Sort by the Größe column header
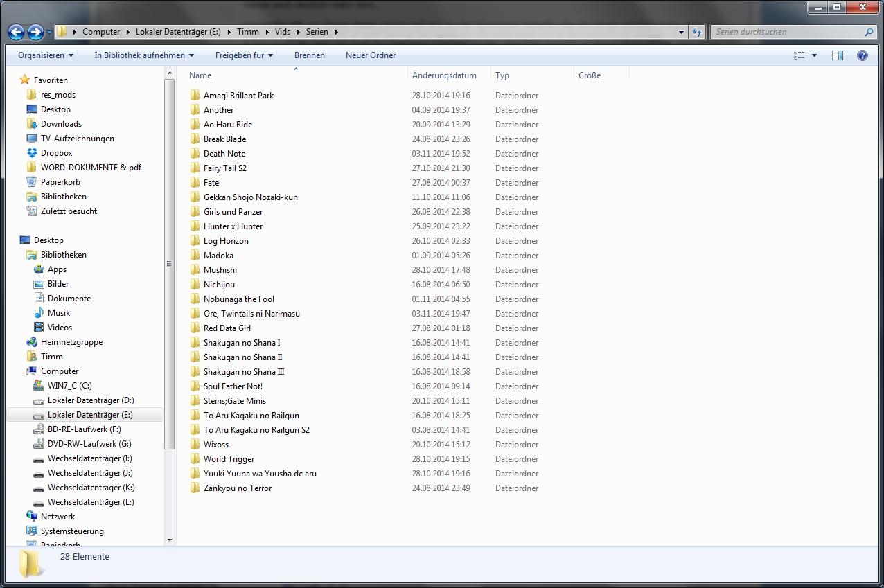The width and height of the screenshot is (884, 588). [601, 75]
